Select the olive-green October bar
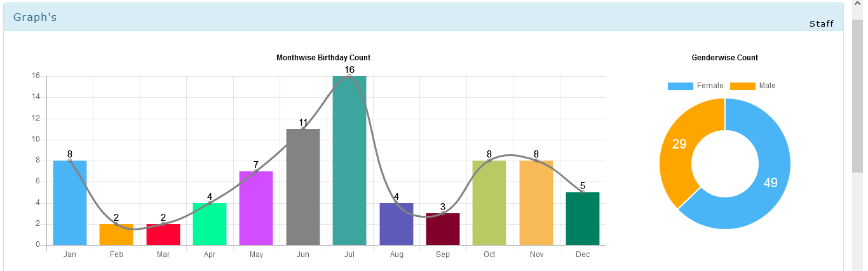This screenshot has width=868, height=271. (x=489, y=202)
